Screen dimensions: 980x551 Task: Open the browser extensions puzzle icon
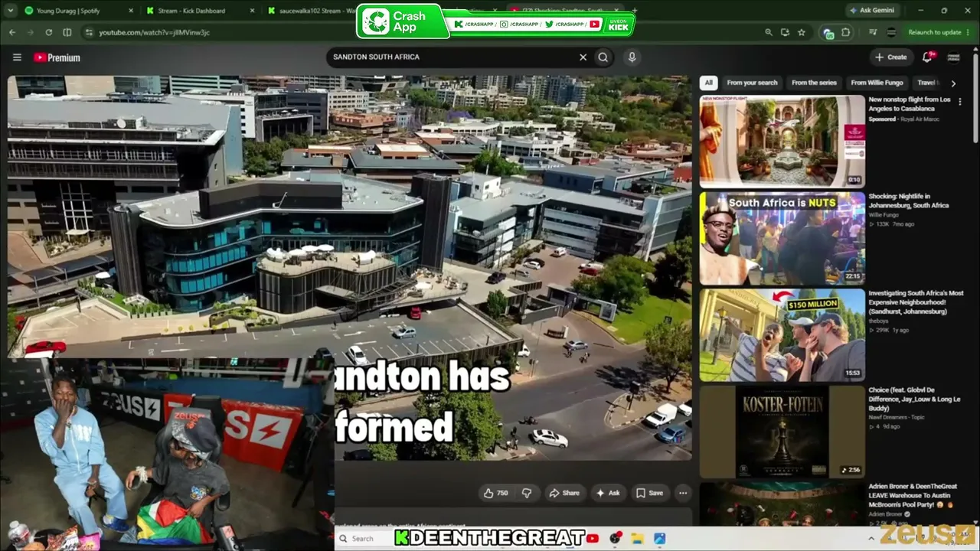coord(845,32)
